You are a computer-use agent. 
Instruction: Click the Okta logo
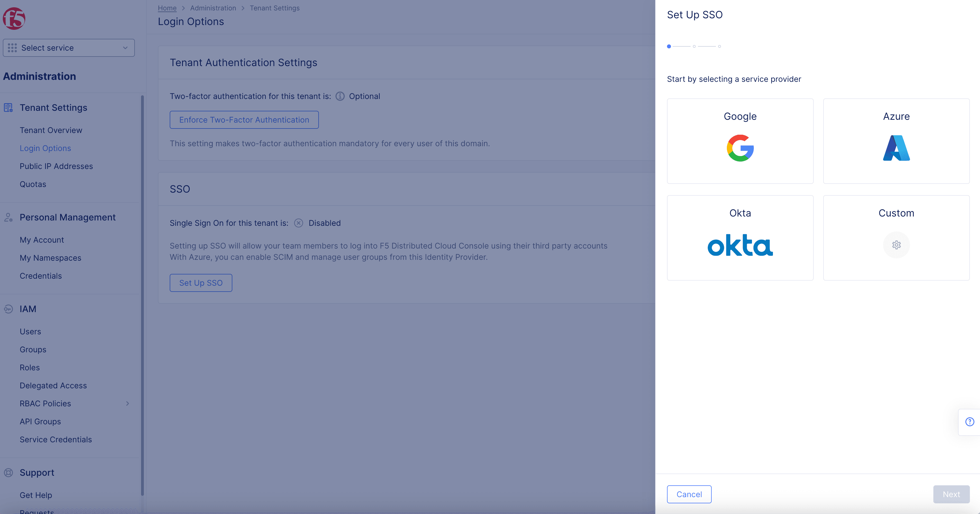740,245
